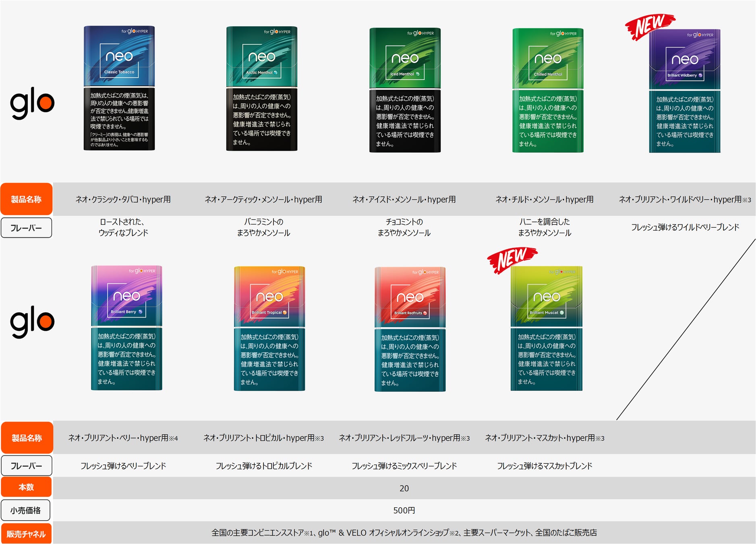Click the NEW badge on the Brilliant Muscat pack
Image resolution: width=756 pixels, height=544 pixels.
pyautogui.click(x=512, y=260)
